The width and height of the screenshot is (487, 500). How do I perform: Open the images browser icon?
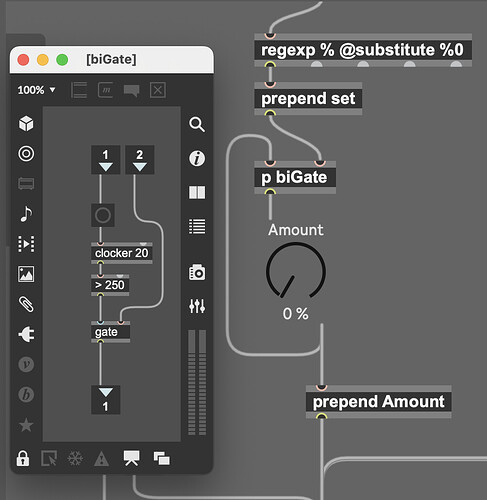pyautogui.click(x=26, y=274)
